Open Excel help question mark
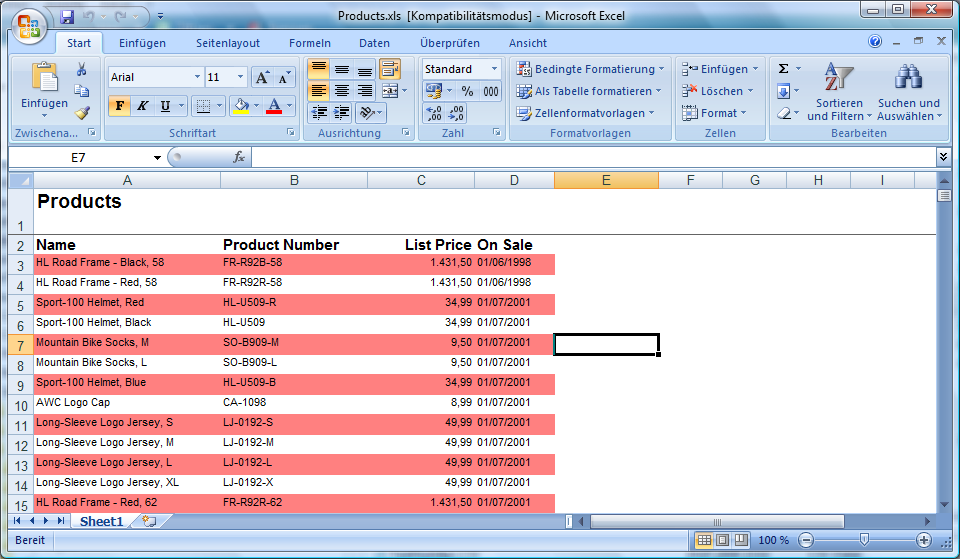960x559 pixels. 875,41
